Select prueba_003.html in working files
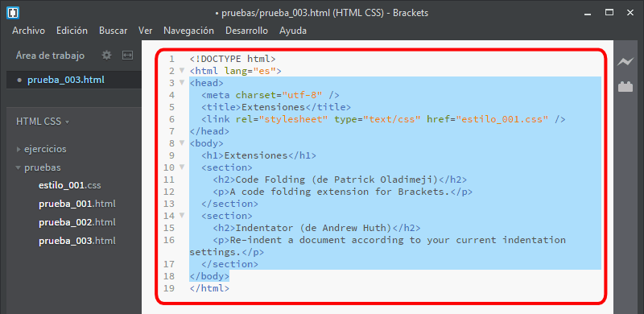This screenshot has height=314, width=644. [66, 80]
